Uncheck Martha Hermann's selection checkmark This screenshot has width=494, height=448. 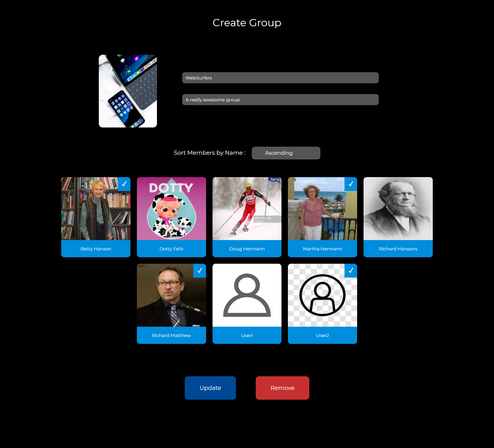pyautogui.click(x=351, y=184)
